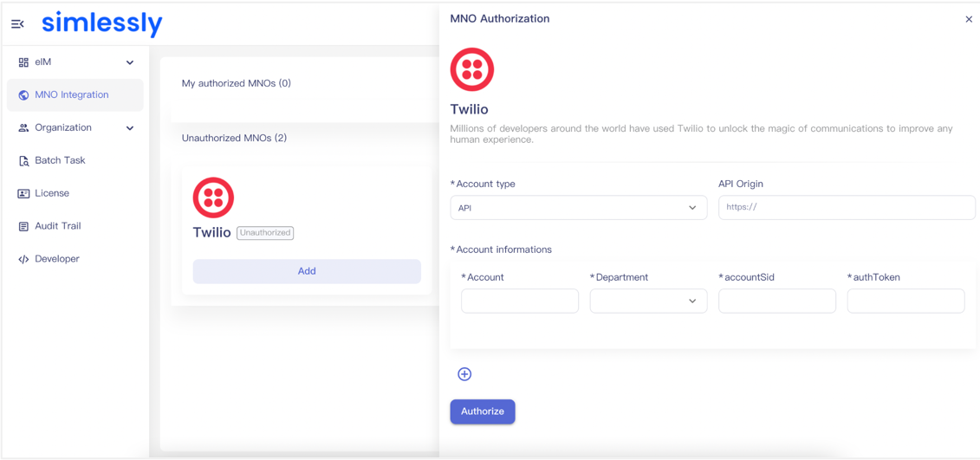
Task: Click the Twilio logo in the MNO Authorization panel
Action: (x=472, y=69)
